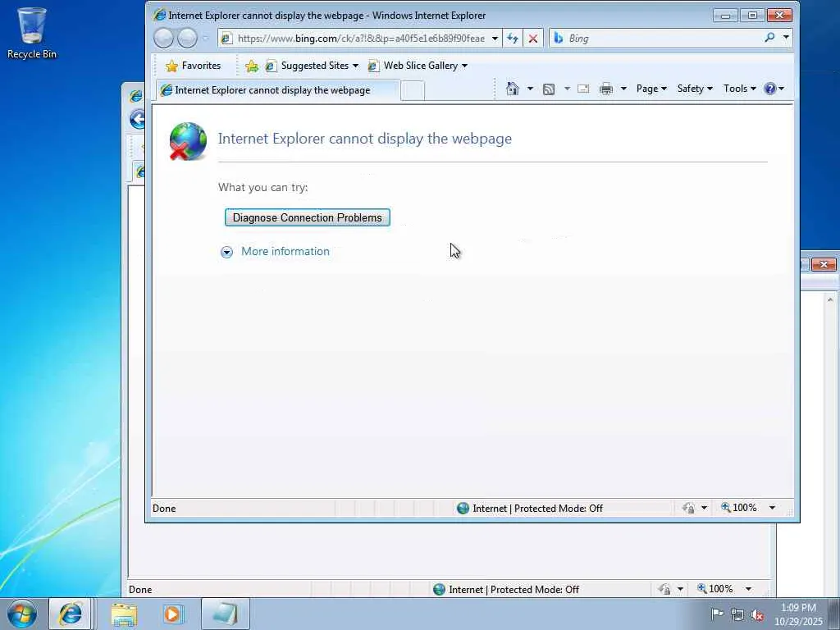This screenshot has width=840, height=630.
Task: Click Diagnose Connection Problems button
Action: coord(307,217)
